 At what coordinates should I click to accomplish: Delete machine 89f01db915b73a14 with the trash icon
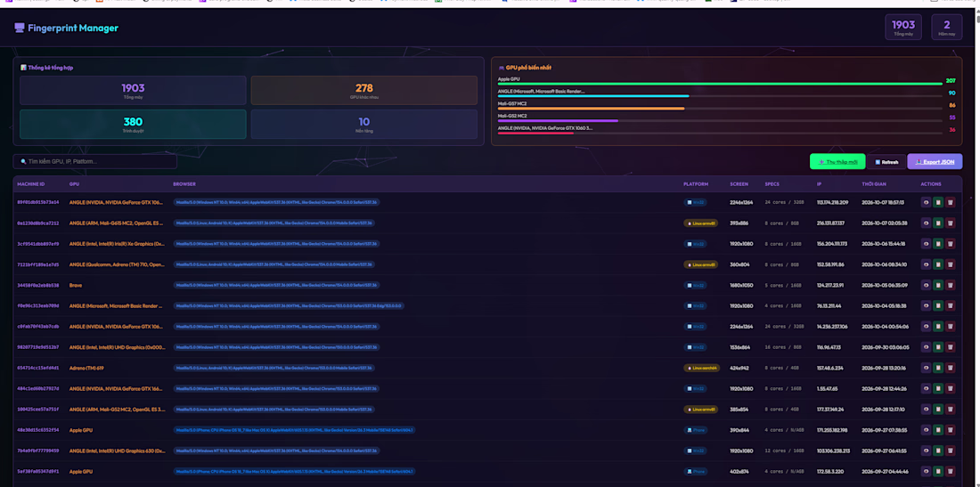(x=950, y=202)
